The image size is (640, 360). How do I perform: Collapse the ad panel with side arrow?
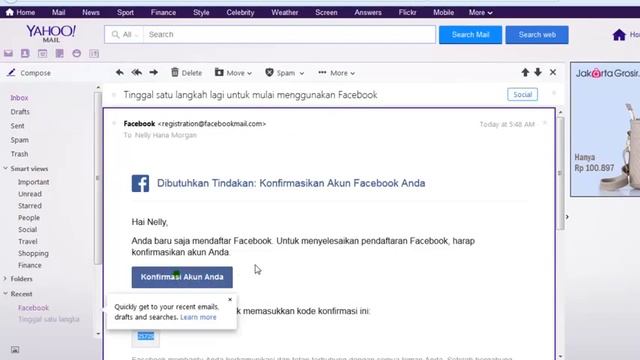tap(567, 217)
